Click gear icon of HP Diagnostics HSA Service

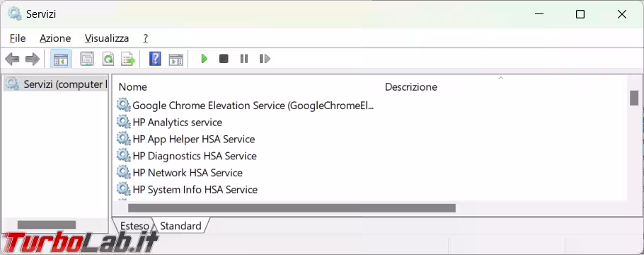coord(124,155)
